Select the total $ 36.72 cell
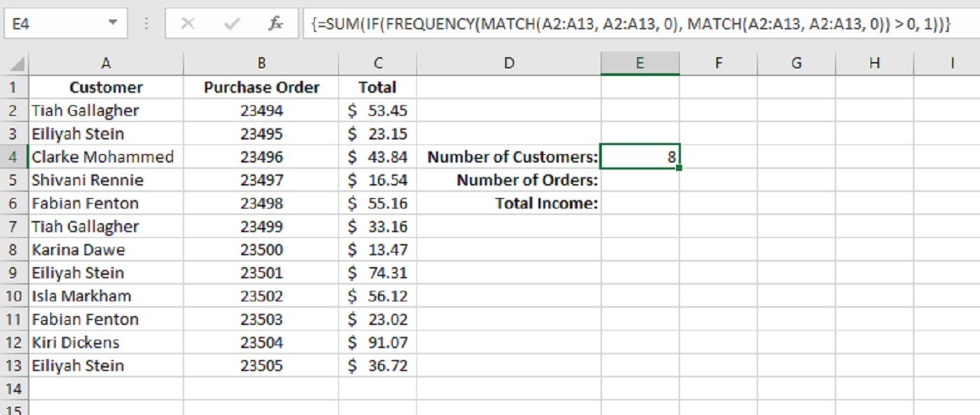This screenshot has width=980, height=415. pyautogui.click(x=377, y=365)
